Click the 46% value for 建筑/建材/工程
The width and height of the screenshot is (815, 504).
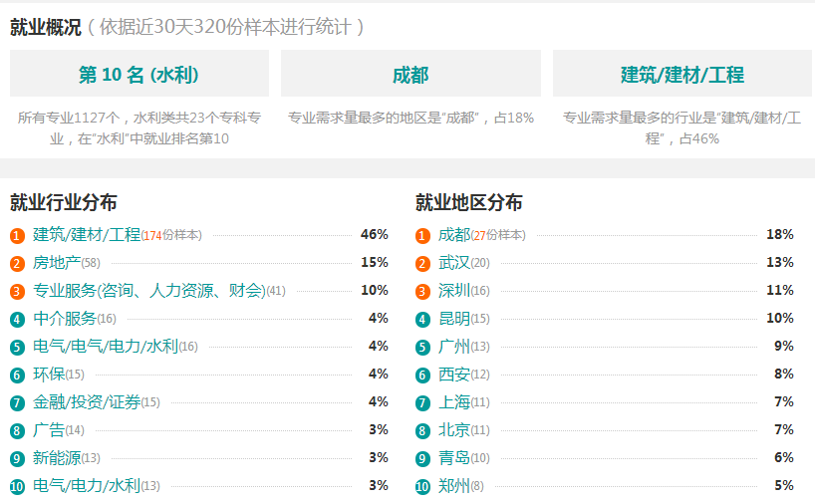375,234
